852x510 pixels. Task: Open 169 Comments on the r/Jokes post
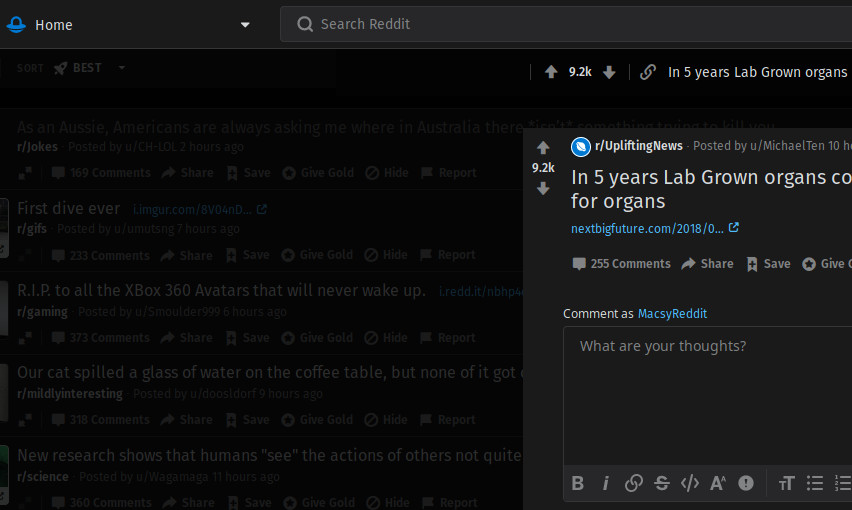pos(101,173)
